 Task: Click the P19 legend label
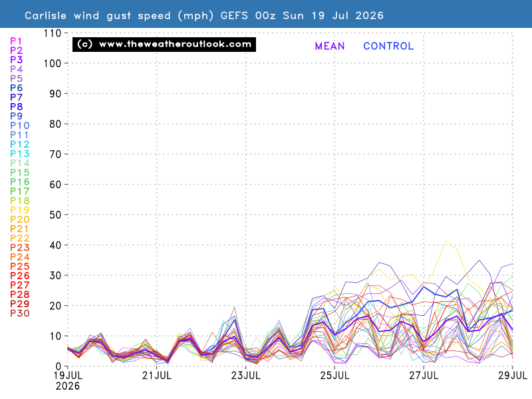pyautogui.click(x=20, y=210)
